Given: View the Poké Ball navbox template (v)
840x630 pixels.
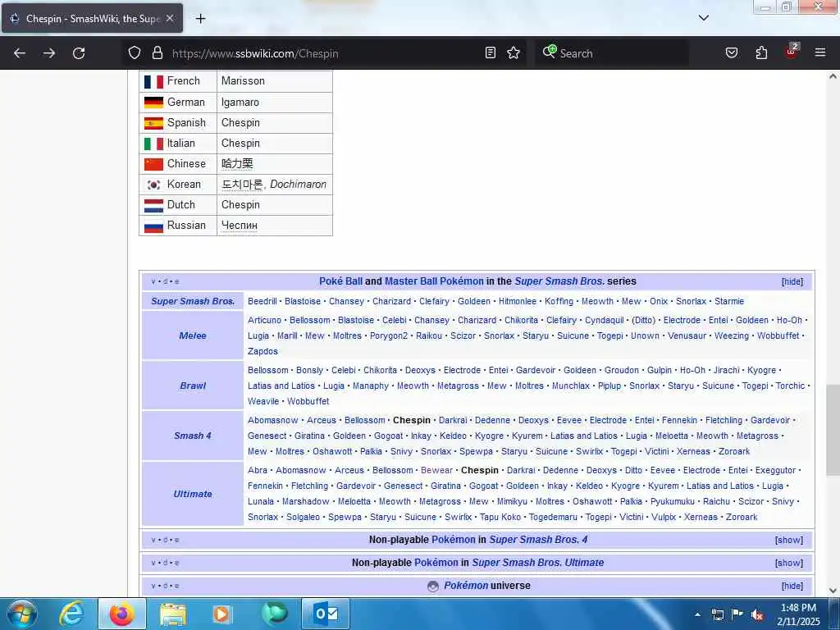Looking at the screenshot, I should point(153,281).
